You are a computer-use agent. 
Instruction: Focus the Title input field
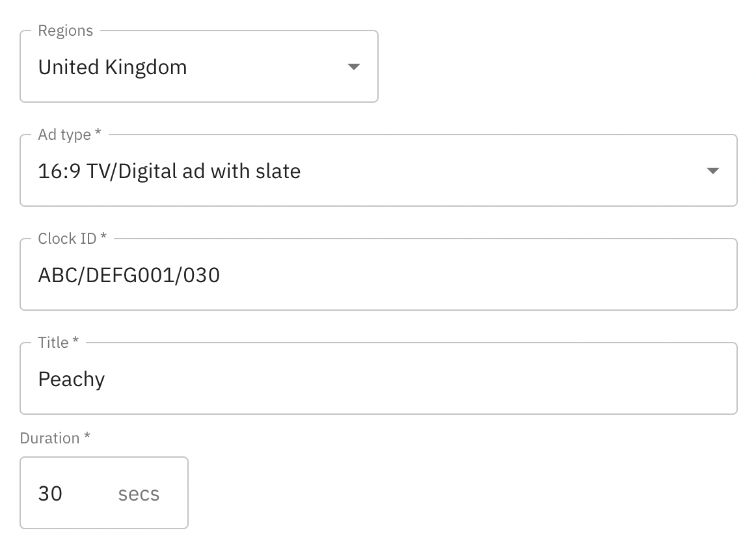coord(377,379)
